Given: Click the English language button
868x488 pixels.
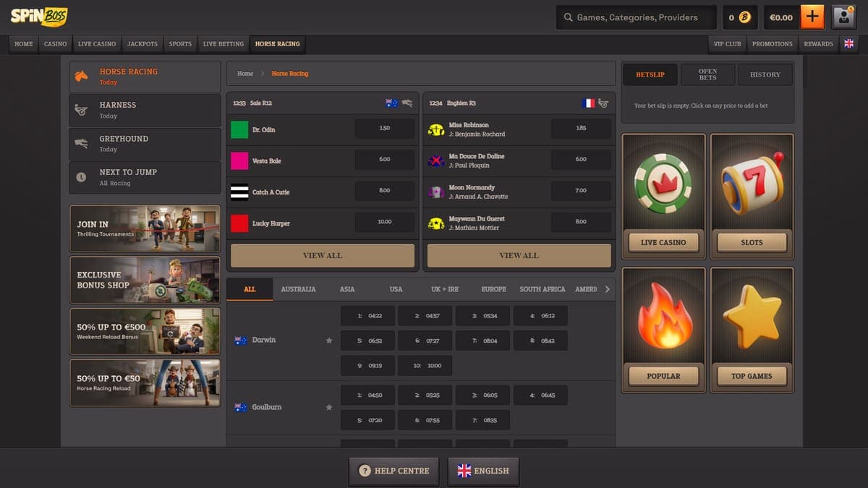Looking at the screenshot, I should tap(483, 471).
